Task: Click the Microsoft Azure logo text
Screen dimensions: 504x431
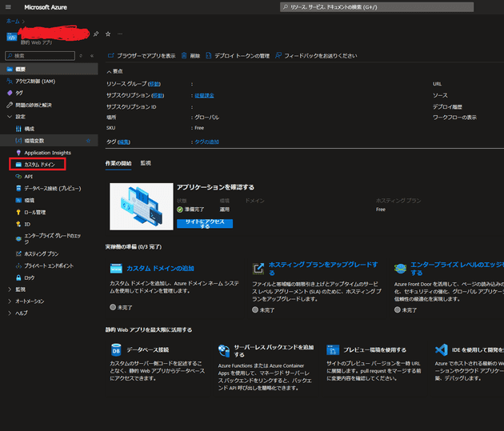Action: click(46, 7)
